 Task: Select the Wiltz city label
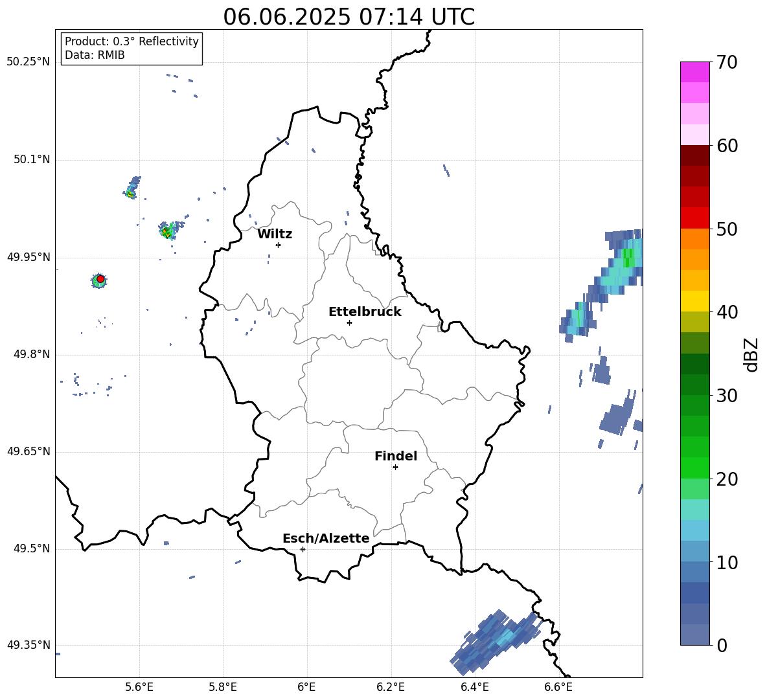(275, 234)
